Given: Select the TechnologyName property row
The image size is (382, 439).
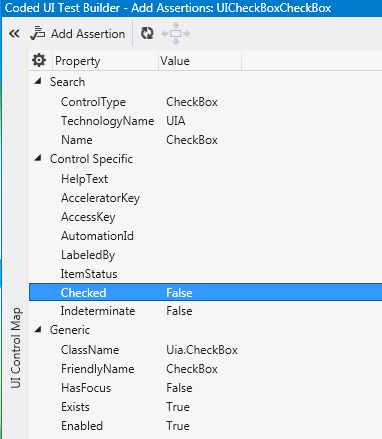Looking at the screenshot, I should click(205, 121).
